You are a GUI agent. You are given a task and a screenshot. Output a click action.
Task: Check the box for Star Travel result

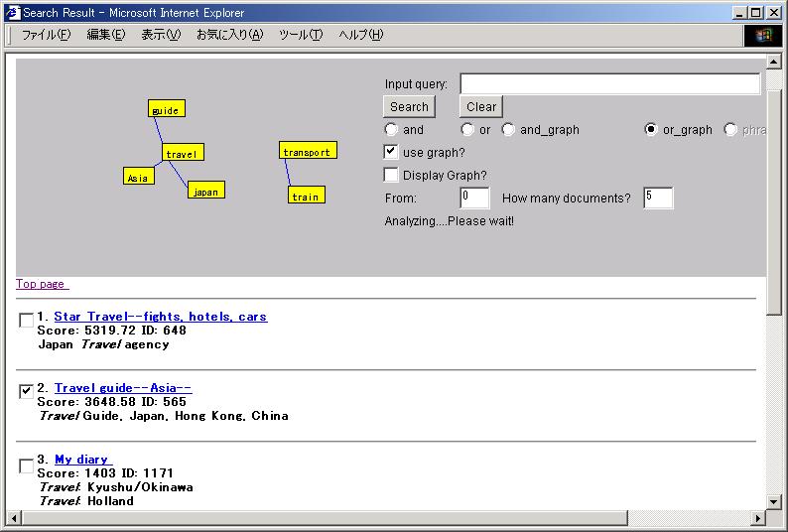(26, 320)
